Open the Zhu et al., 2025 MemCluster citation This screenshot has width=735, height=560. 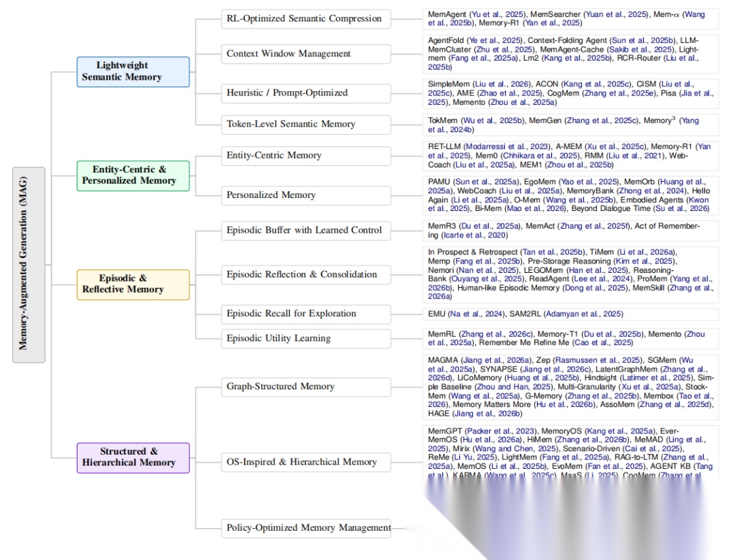(504, 50)
